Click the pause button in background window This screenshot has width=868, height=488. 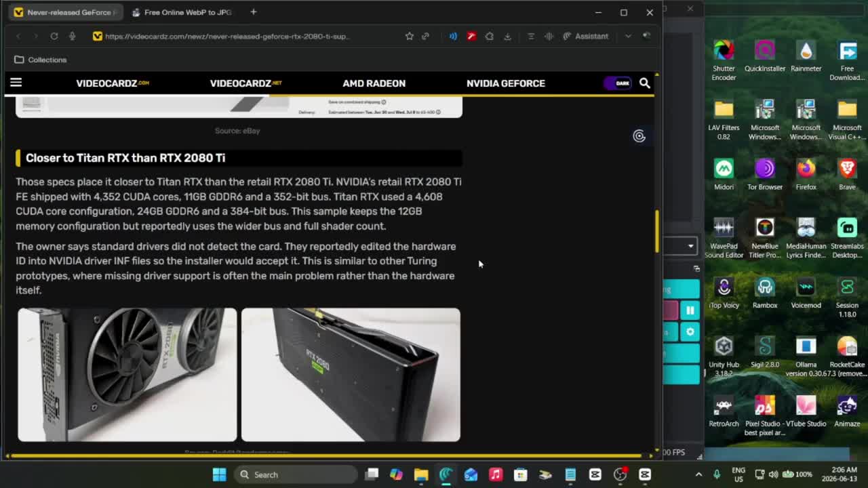tap(690, 310)
